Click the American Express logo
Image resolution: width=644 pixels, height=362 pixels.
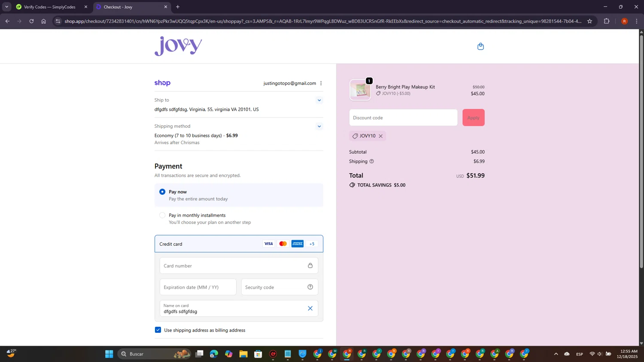(x=298, y=244)
